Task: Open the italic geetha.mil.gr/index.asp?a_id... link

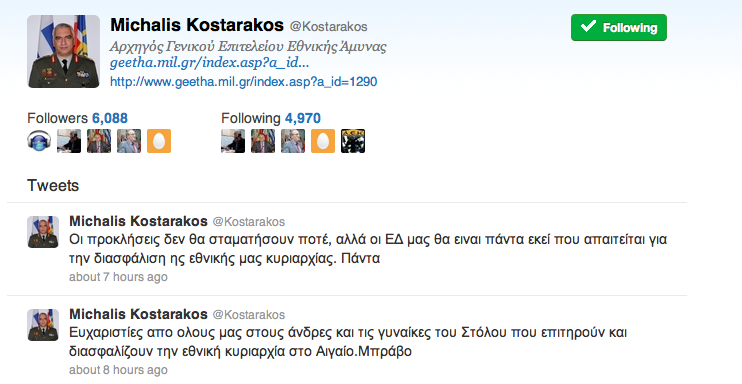Action: 209,63
